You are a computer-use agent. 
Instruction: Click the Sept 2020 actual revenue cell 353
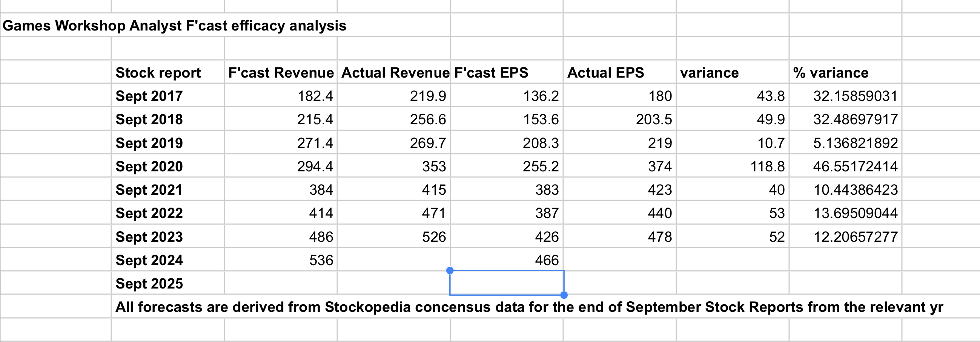(394, 166)
